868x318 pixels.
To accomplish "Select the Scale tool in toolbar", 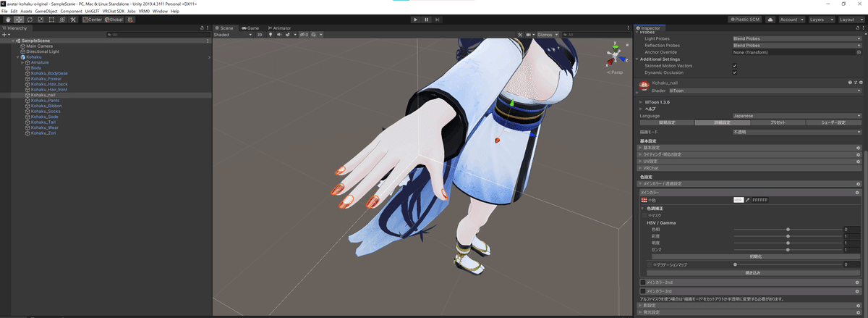I will pos(39,20).
